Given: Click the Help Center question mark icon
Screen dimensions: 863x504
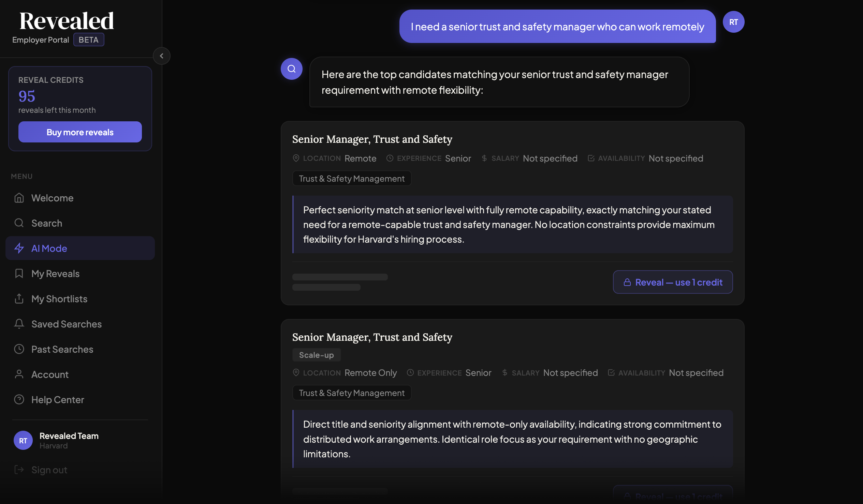Looking at the screenshot, I should pos(19,399).
